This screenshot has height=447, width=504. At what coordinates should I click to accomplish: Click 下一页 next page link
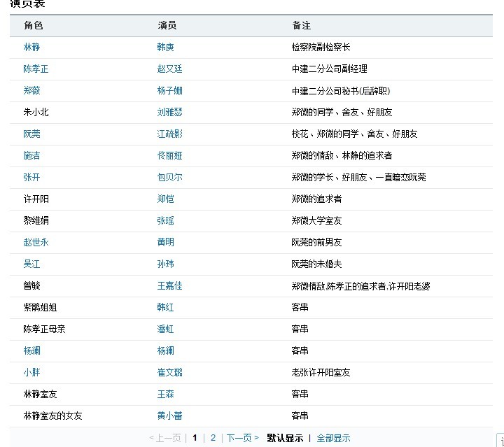(x=242, y=438)
